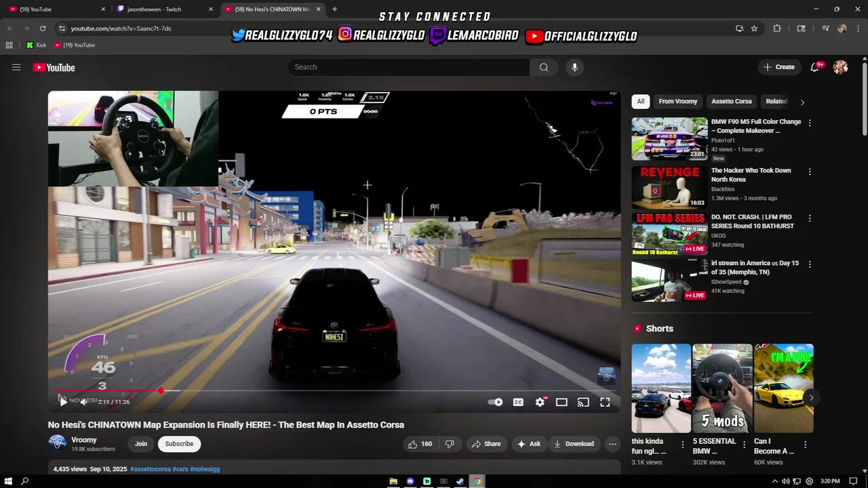The image size is (868, 488).
Task: Open the player settings gear
Action: (x=540, y=402)
